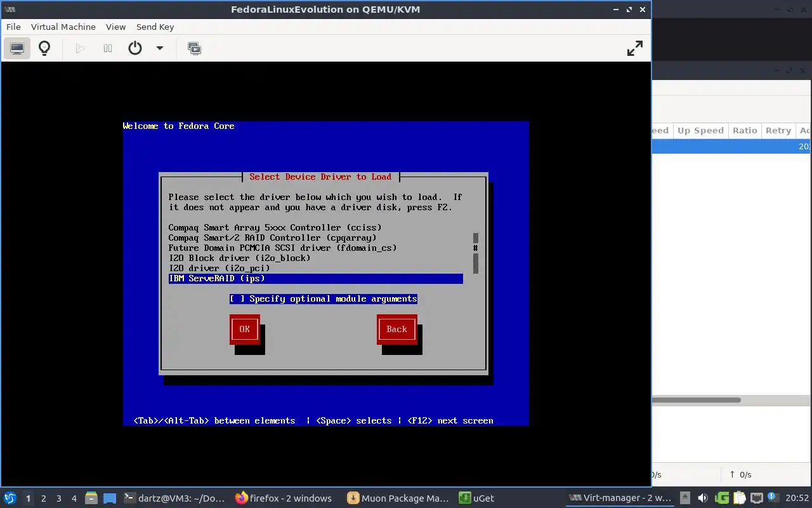Click the update notifier tray icon

(x=773, y=498)
